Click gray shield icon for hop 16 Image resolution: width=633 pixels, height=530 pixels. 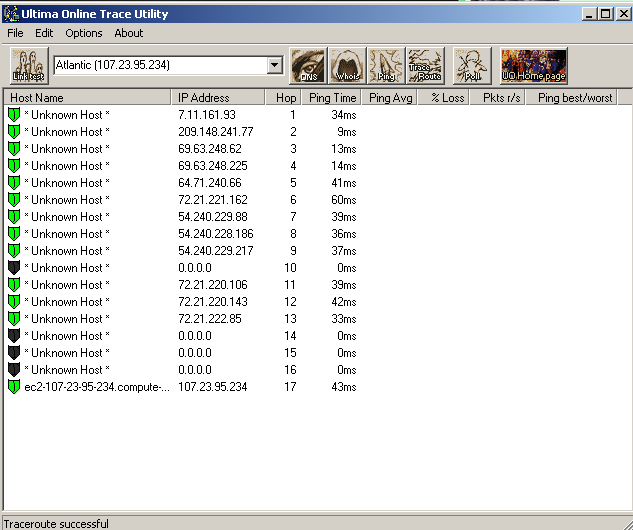pos(14,369)
